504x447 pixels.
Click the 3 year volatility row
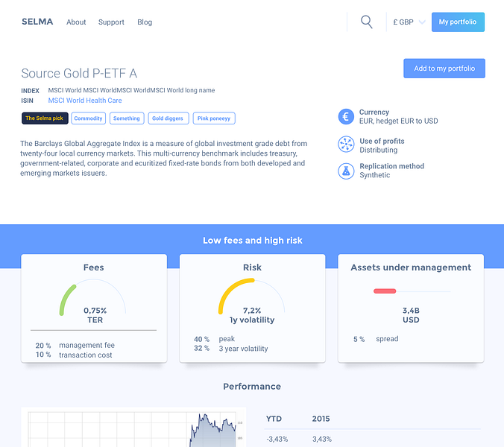click(x=231, y=349)
